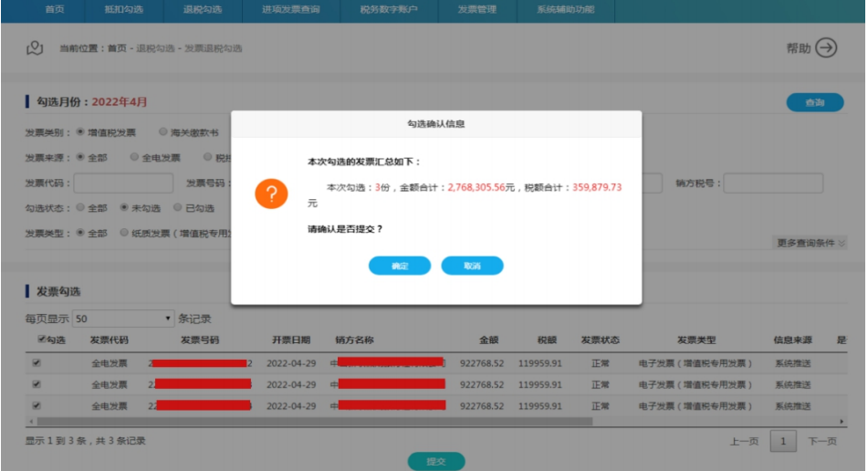Select 增值税发票 invoice category radio

(x=80, y=131)
